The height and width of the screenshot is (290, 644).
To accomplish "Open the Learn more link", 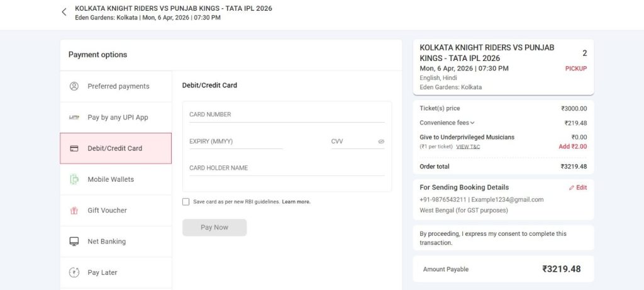I will [296, 202].
